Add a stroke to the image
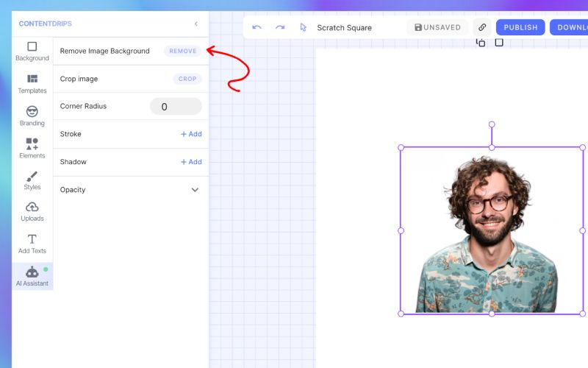 pos(191,134)
